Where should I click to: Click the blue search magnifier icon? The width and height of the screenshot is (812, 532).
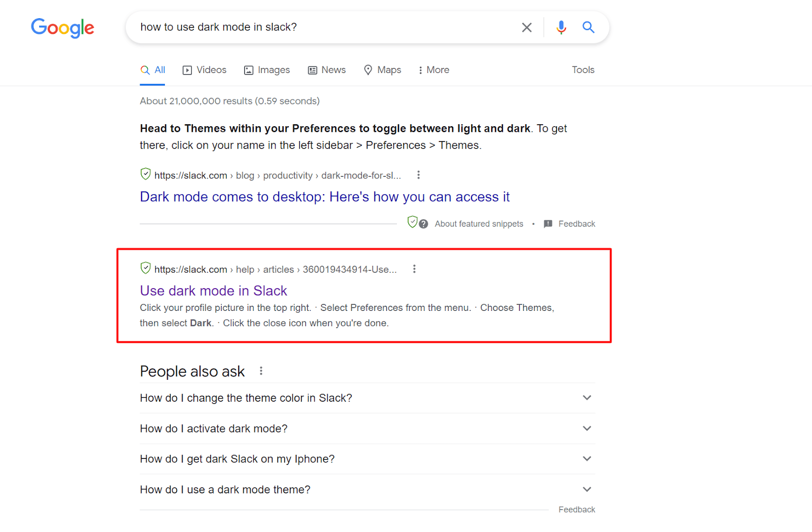tap(588, 27)
